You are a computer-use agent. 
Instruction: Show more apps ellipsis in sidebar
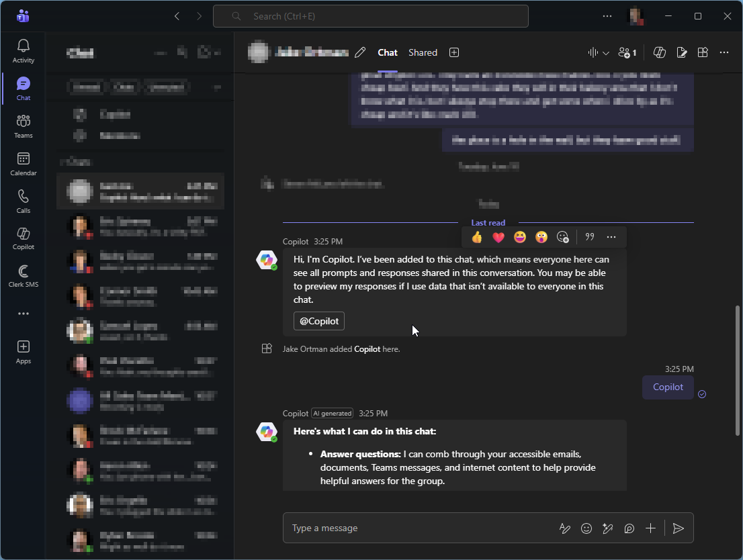point(24,314)
